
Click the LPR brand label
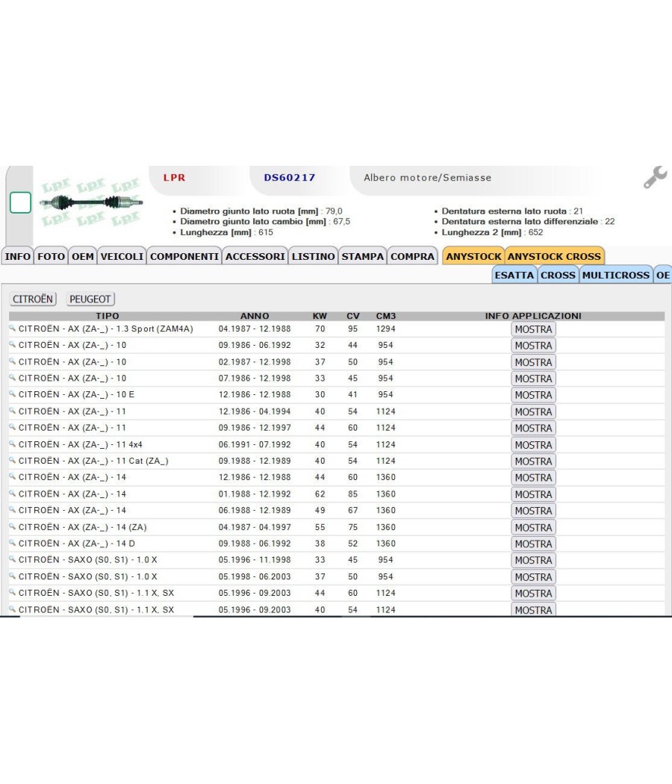click(174, 178)
